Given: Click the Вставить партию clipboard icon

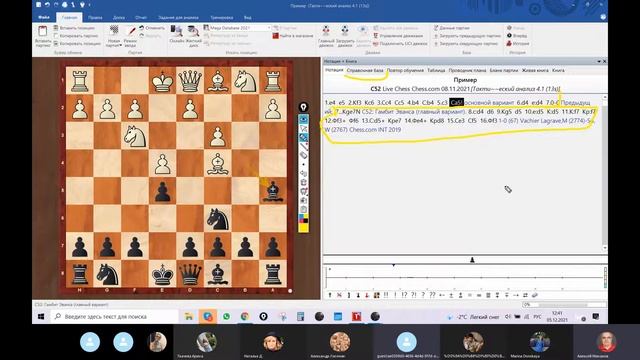Looking at the screenshot, I should coord(42,31).
